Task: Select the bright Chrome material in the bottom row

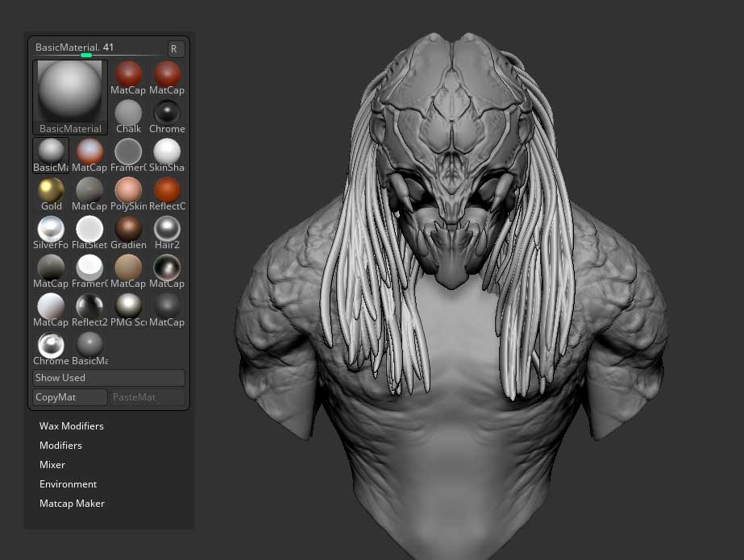Action: [x=51, y=349]
